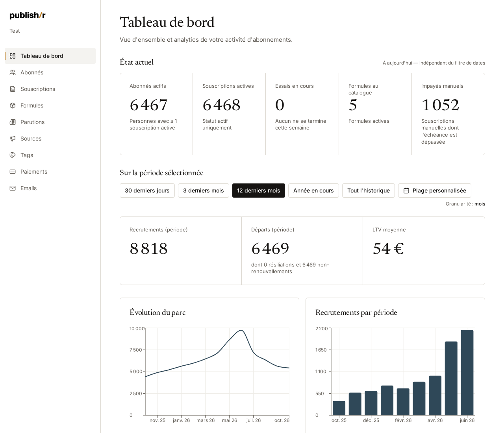Go to the Tags page
This screenshot has width=504, height=433.
(x=50, y=155)
